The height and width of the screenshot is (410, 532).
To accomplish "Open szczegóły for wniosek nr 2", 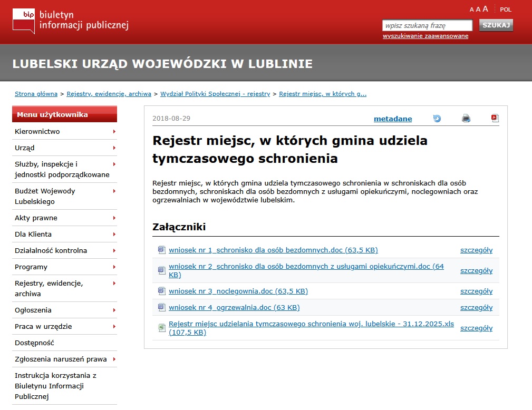I will [x=476, y=271].
